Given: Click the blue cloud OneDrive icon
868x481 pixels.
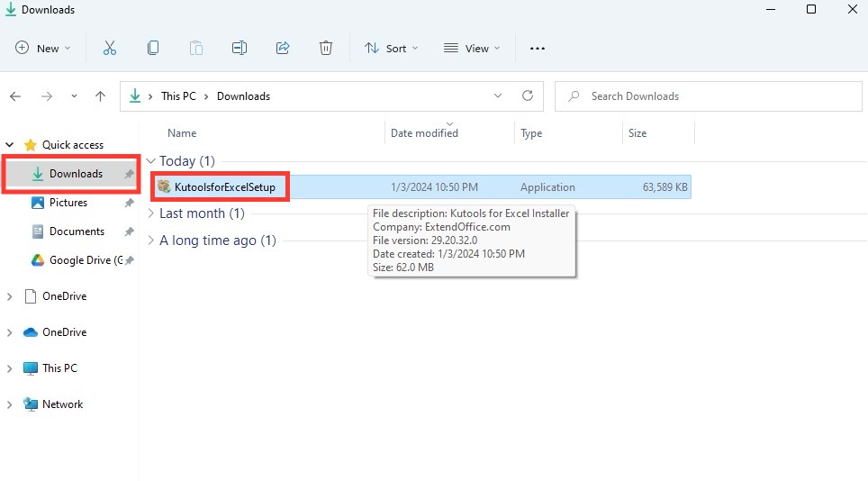Looking at the screenshot, I should coord(31,332).
